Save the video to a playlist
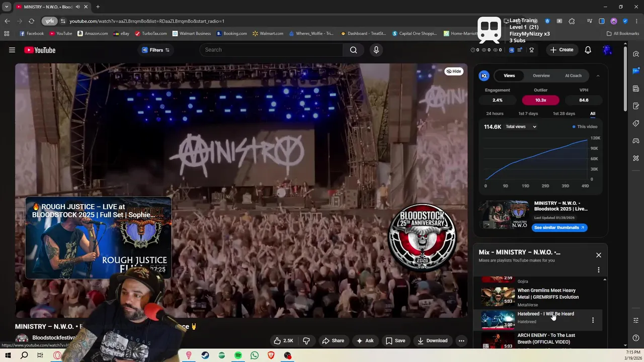Viewport: 644px width, 362px height. point(395,340)
